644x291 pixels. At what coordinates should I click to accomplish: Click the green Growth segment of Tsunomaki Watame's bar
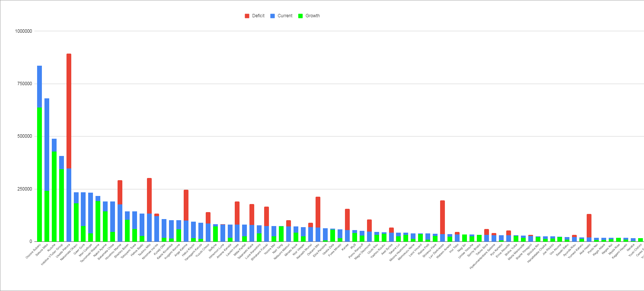pyautogui.click(x=98, y=221)
